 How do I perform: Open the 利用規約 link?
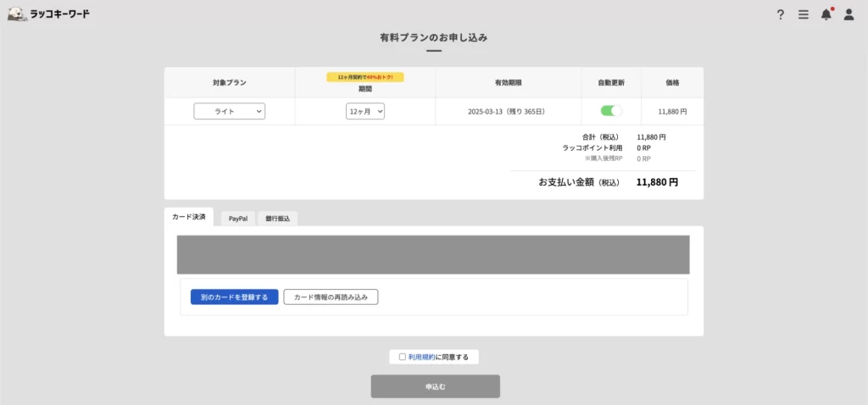coord(421,357)
